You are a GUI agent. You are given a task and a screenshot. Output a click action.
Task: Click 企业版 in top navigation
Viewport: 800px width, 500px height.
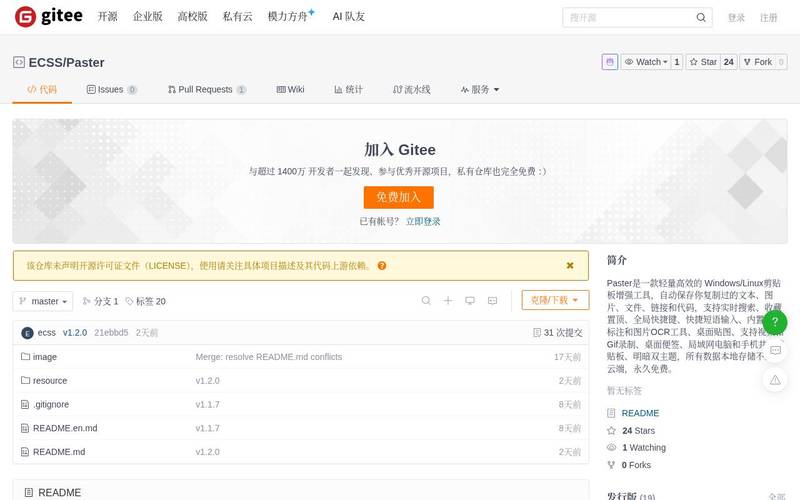tap(147, 16)
